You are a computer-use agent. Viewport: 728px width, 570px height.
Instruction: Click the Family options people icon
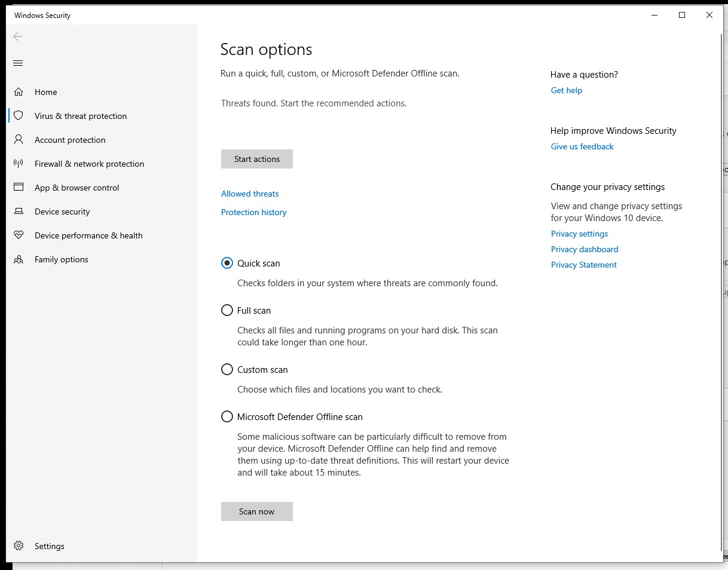point(19,259)
